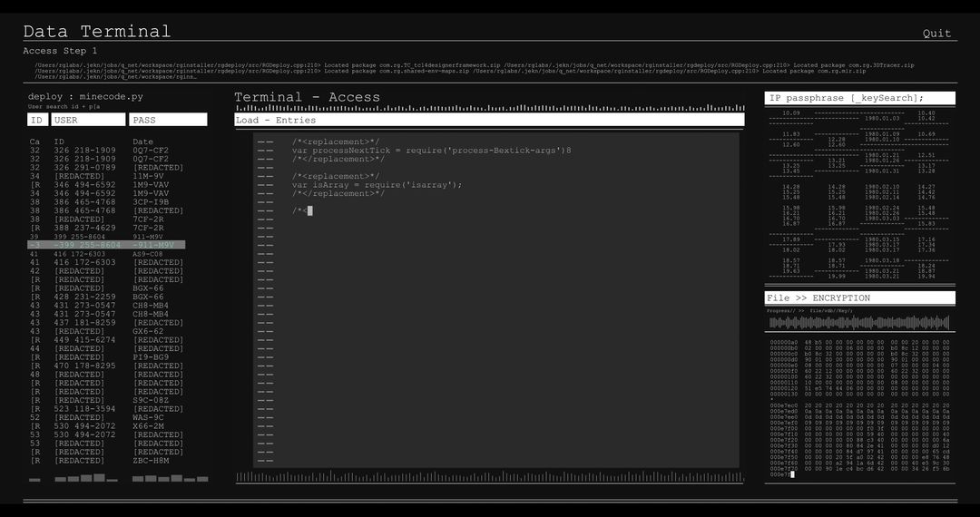Click hex dump row 000e7ec0
Image resolution: width=980 pixels, height=517 pixels.
tap(859, 405)
